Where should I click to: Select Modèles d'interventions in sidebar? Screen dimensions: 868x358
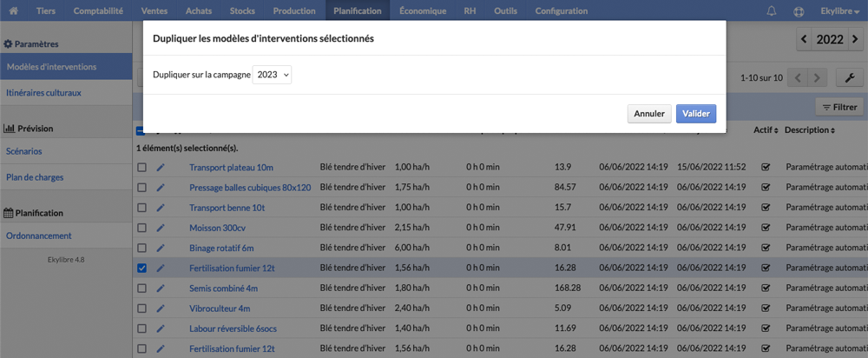(66, 67)
